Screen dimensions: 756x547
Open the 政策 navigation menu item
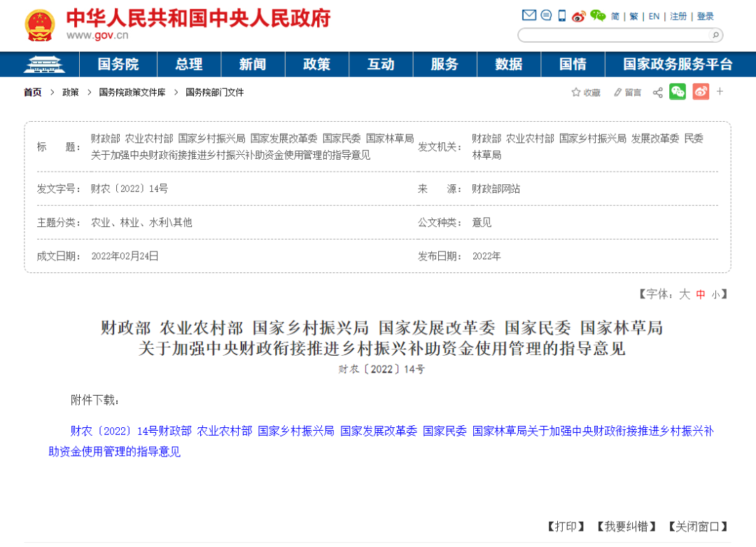tap(317, 64)
